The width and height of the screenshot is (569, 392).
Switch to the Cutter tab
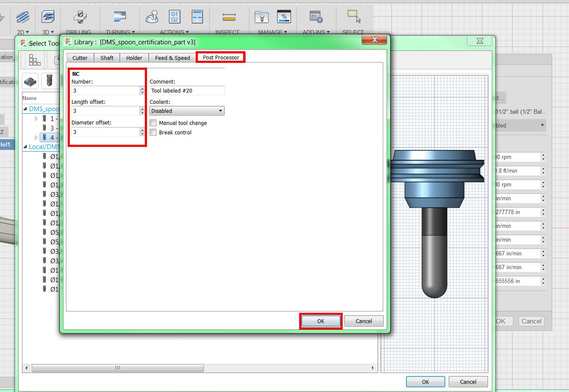pyautogui.click(x=80, y=58)
